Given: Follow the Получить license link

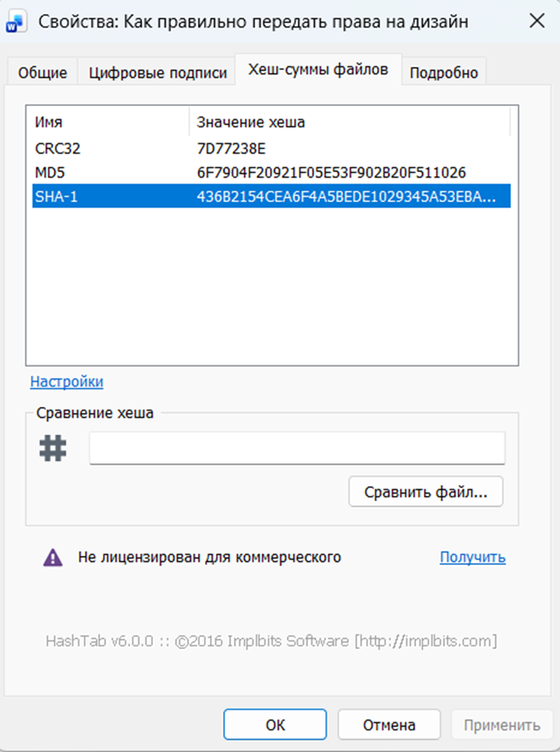Looking at the screenshot, I should (x=472, y=557).
